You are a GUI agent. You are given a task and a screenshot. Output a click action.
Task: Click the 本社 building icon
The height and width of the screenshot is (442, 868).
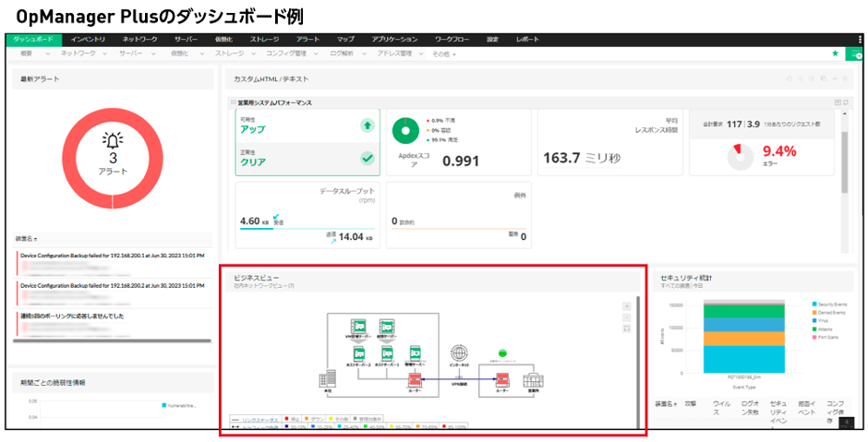point(328,379)
